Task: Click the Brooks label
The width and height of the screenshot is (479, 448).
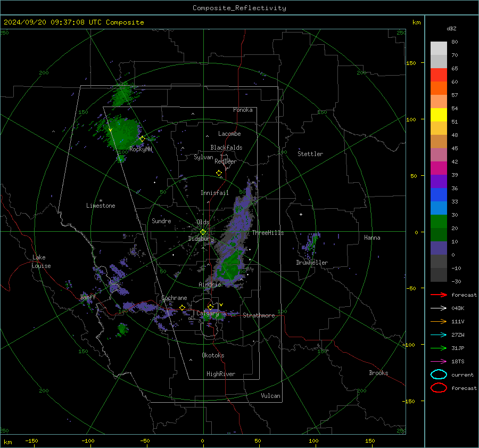Action: [378, 373]
